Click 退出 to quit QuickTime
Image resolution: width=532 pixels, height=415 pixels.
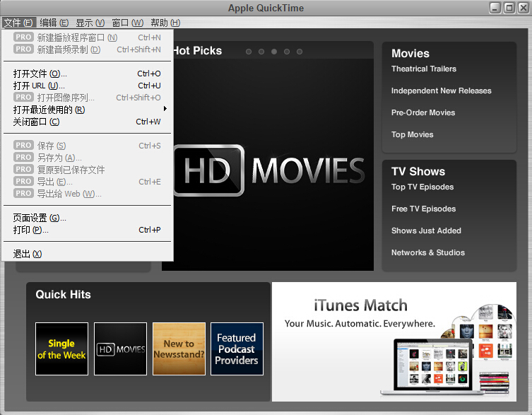tap(28, 254)
